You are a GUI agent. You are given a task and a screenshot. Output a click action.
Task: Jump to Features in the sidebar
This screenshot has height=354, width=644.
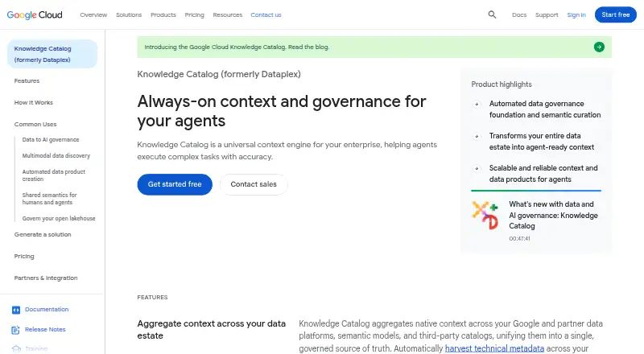click(x=27, y=81)
